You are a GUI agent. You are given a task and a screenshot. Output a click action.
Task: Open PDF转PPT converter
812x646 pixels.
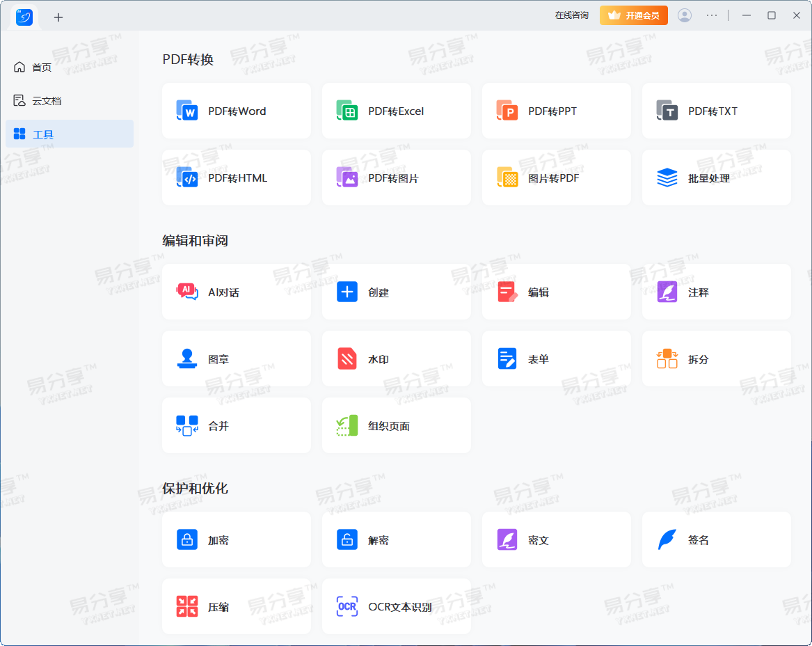click(x=556, y=110)
